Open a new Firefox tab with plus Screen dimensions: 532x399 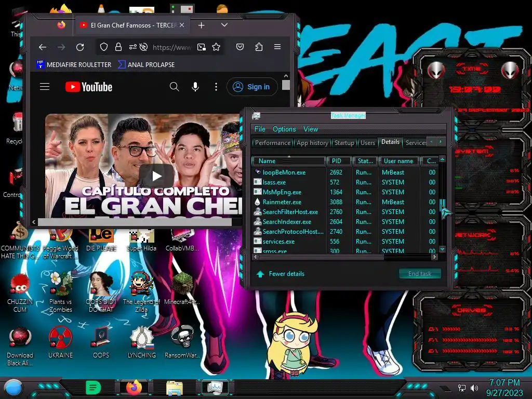point(201,25)
